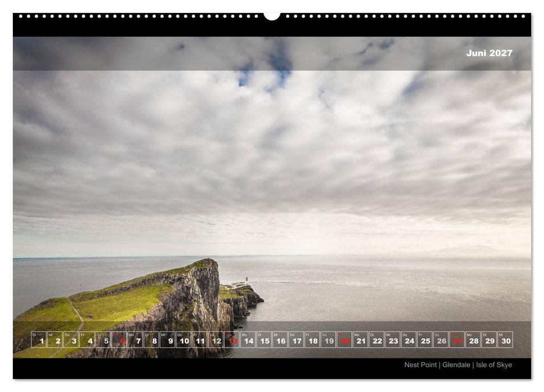
Task: Select day 19 in the calendar strip
Action: pyautogui.click(x=328, y=339)
